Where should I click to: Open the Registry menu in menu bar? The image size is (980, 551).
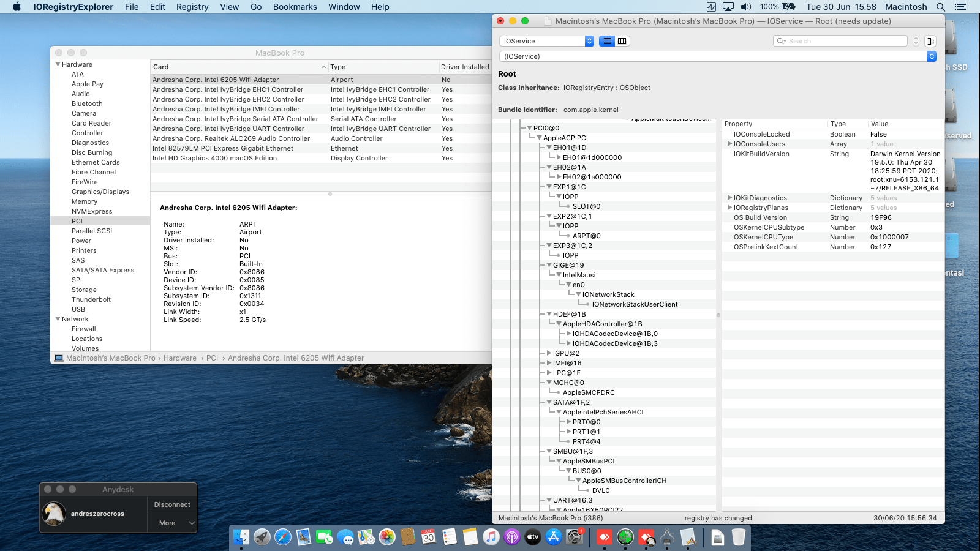point(192,7)
